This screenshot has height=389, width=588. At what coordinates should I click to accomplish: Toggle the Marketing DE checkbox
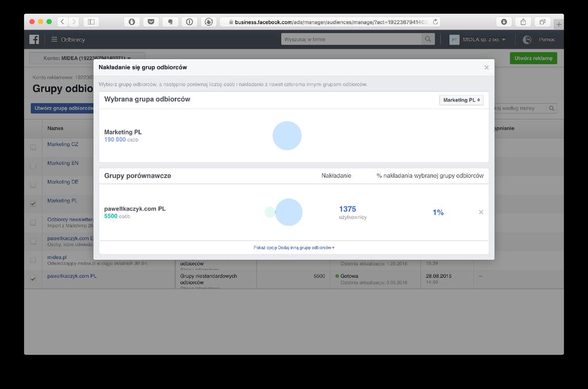[x=33, y=185]
